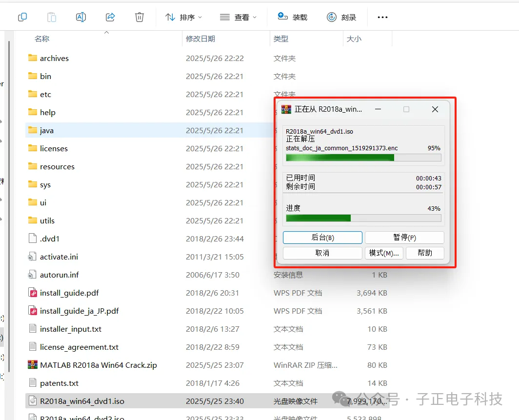Minimize the WinRAR extraction dialog
This screenshot has width=519, height=420.
pos(378,109)
